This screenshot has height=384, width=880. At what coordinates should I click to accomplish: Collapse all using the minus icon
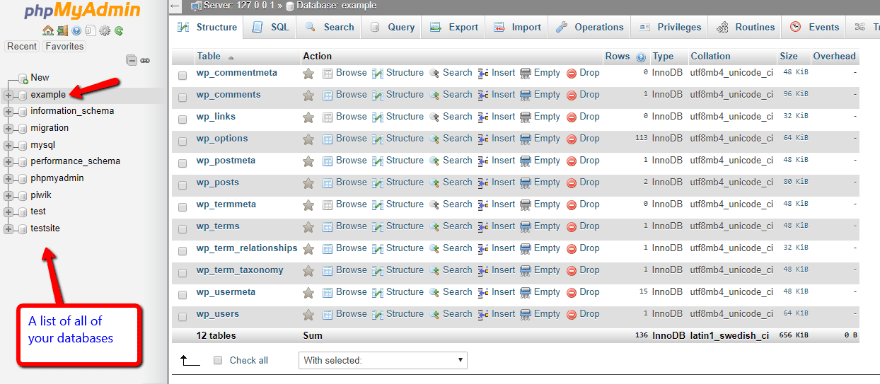pos(131,60)
